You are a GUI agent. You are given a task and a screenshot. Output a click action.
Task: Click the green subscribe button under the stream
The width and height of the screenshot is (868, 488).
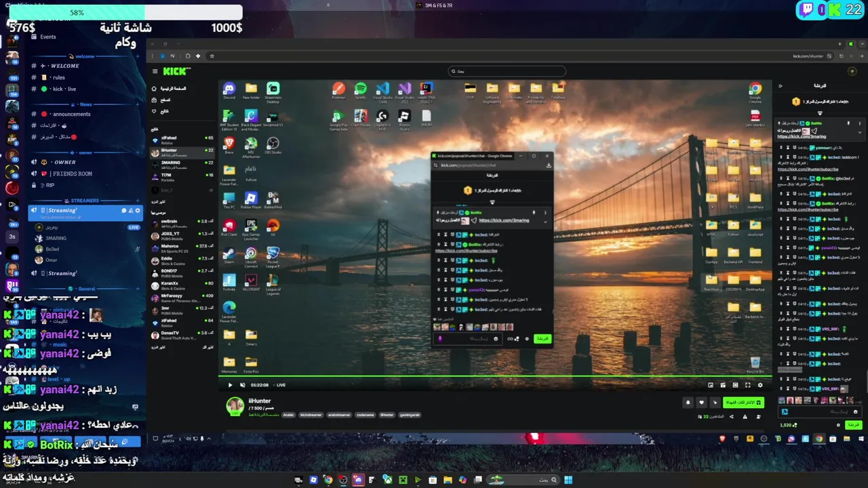click(743, 403)
